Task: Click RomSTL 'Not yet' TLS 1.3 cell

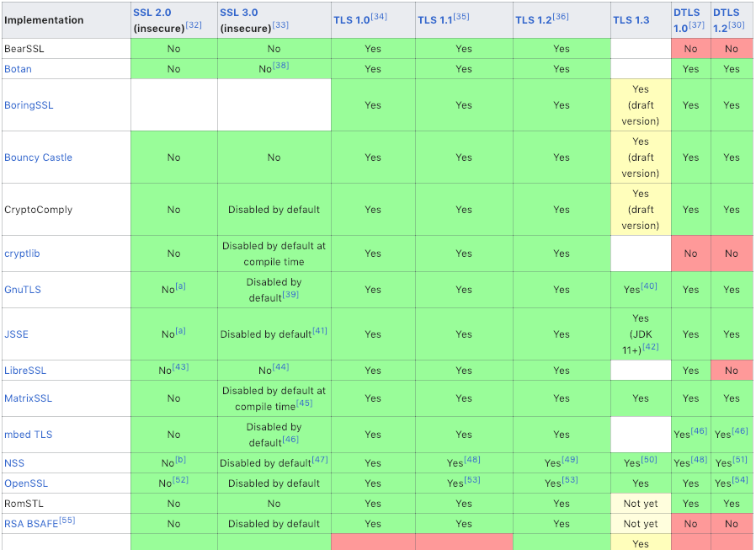Action: coord(641,504)
